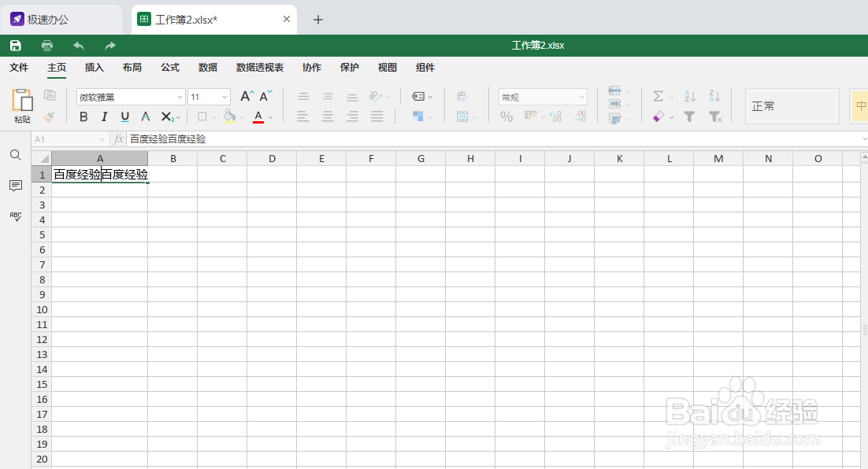
Task: Expand the AutoSum dropdown arrow
Action: (672, 97)
